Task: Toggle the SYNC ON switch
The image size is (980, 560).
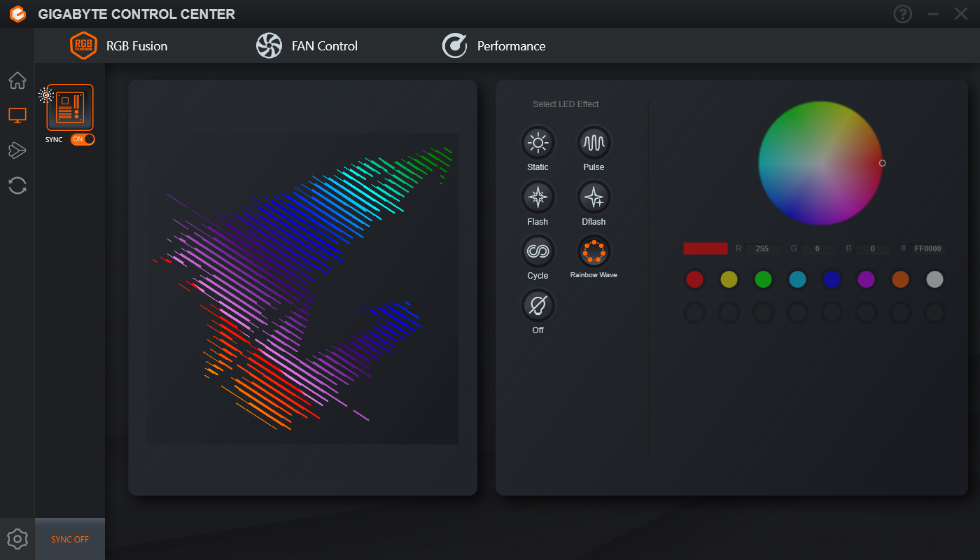Action: 83,139
